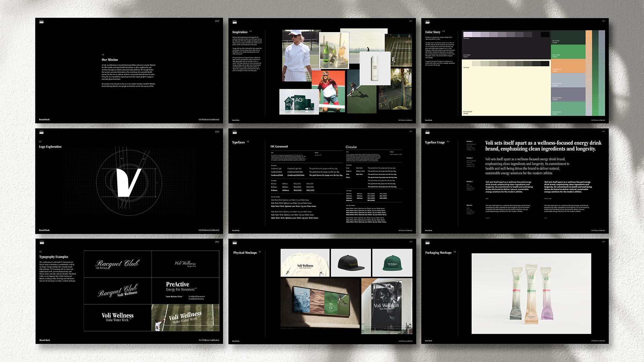Click the logo mark on the Inspiration slide
The width and height of the screenshot is (644, 362).
(234, 22)
